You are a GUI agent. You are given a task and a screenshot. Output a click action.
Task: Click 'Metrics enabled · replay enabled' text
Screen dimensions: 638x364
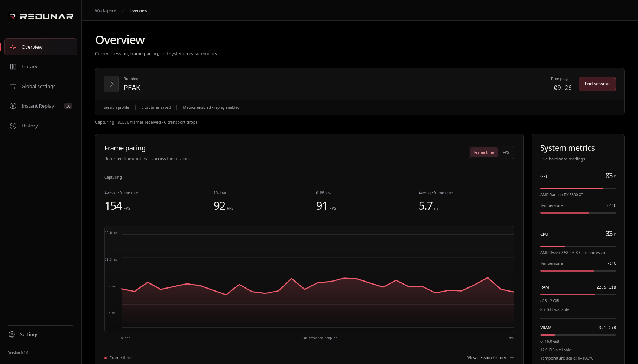pyautogui.click(x=211, y=108)
